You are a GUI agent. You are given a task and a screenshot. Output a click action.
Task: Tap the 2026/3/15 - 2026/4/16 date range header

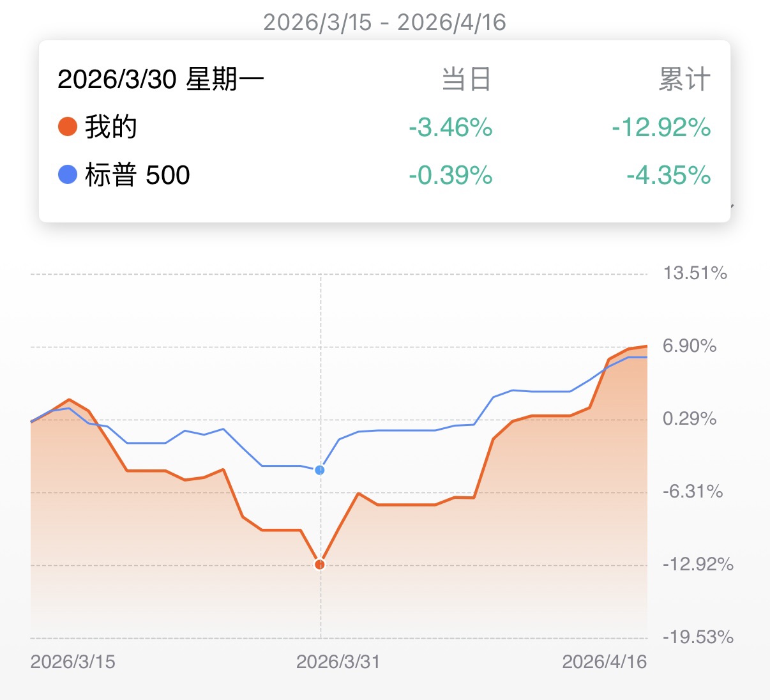384,22
